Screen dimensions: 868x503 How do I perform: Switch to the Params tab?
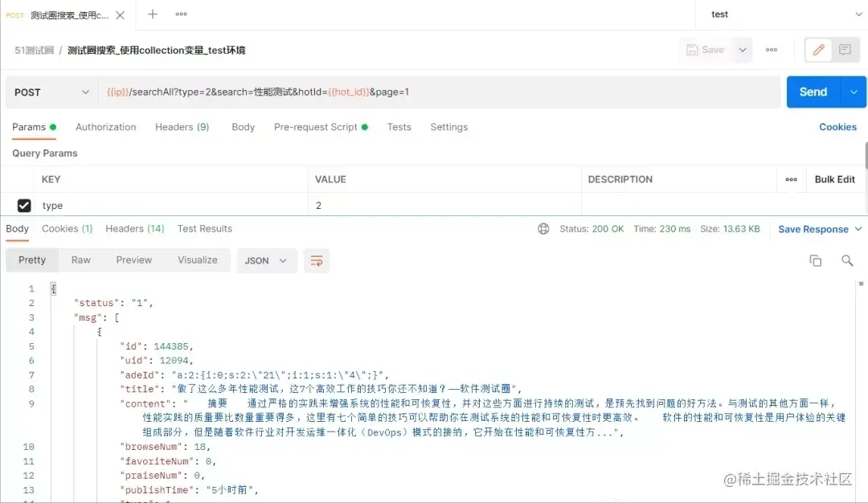coord(35,127)
